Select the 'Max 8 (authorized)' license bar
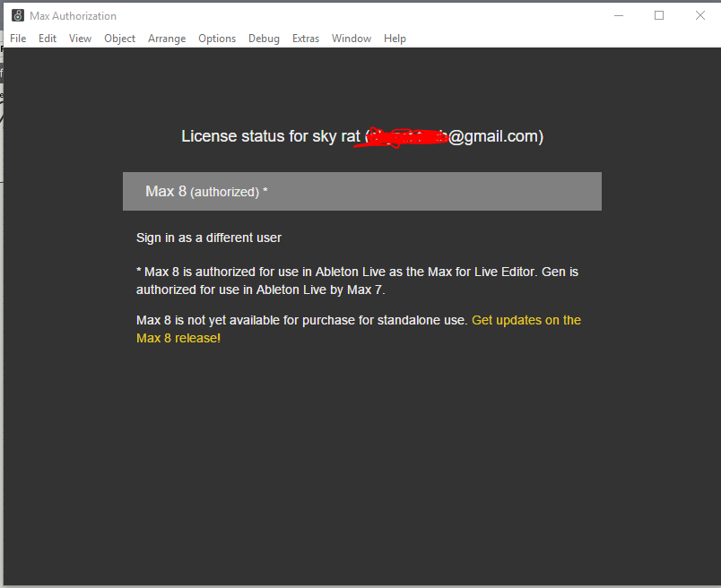Viewport: 721px width, 588px height. click(361, 192)
